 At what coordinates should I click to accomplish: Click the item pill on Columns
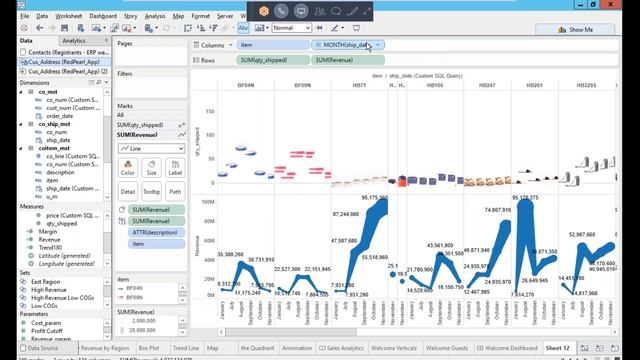273,45
